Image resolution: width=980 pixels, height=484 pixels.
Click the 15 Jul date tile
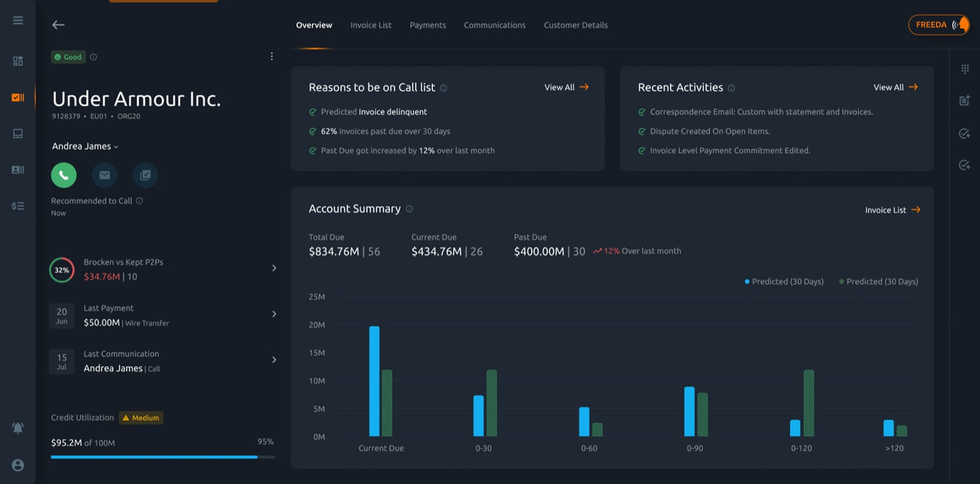point(62,361)
